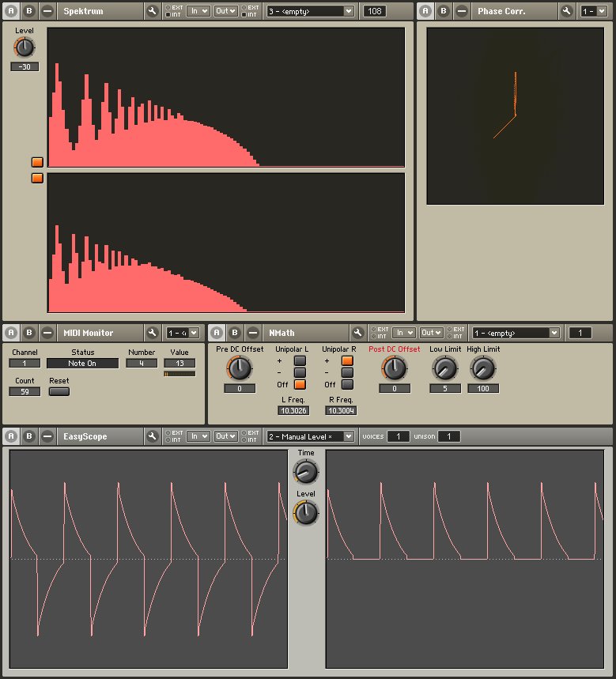Viewport: 616px width, 679px height.
Task: Minimize the Spektrum instrument panel
Action: tap(47, 11)
